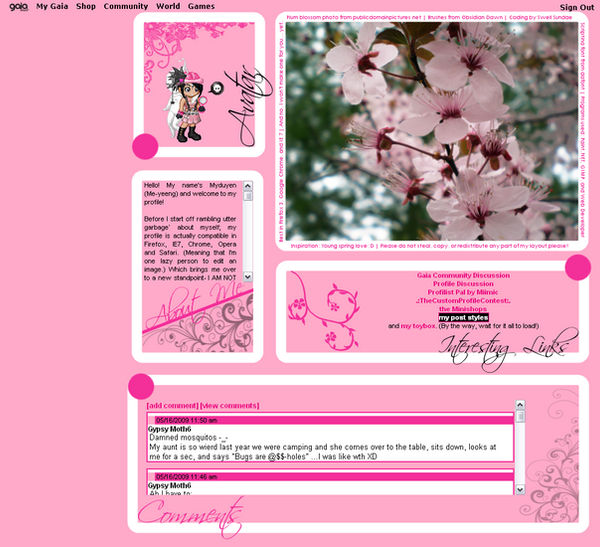Click comment date 05/16/2009 11:46 am
Image resolution: width=600 pixels, height=547 pixels.
(186, 477)
